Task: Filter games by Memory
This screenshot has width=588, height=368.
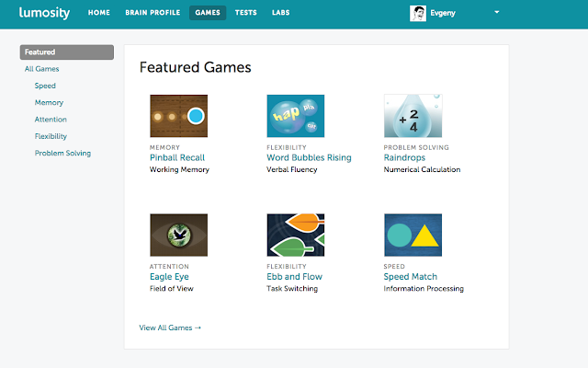Action: coord(49,103)
